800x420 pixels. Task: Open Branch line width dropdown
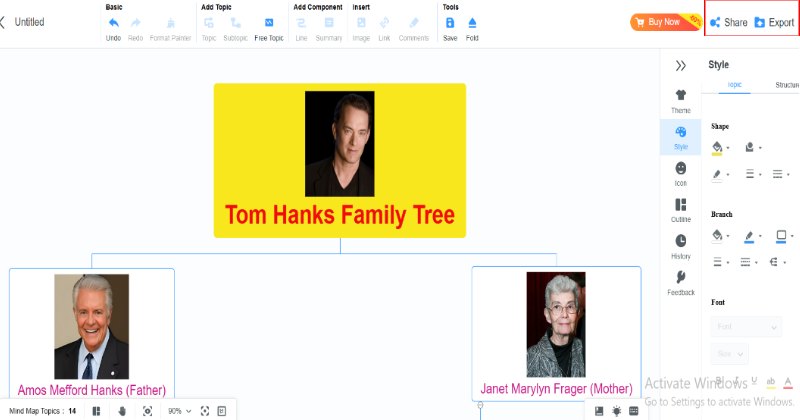pos(720,262)
